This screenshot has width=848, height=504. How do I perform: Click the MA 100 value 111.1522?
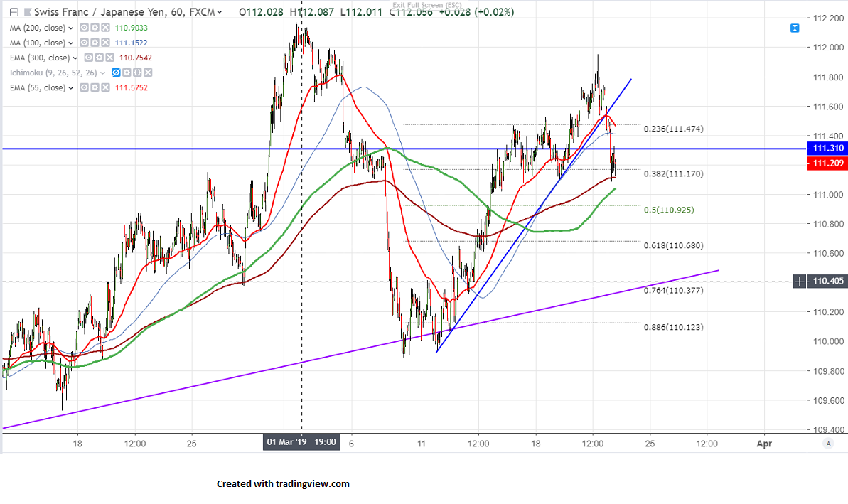(131, 43)
